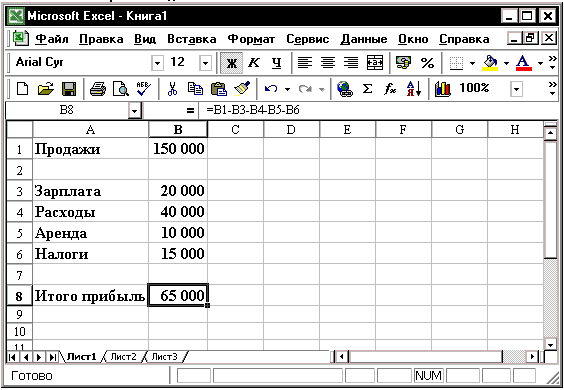
Task: Copy selection using copy icon
Action: 195,89
